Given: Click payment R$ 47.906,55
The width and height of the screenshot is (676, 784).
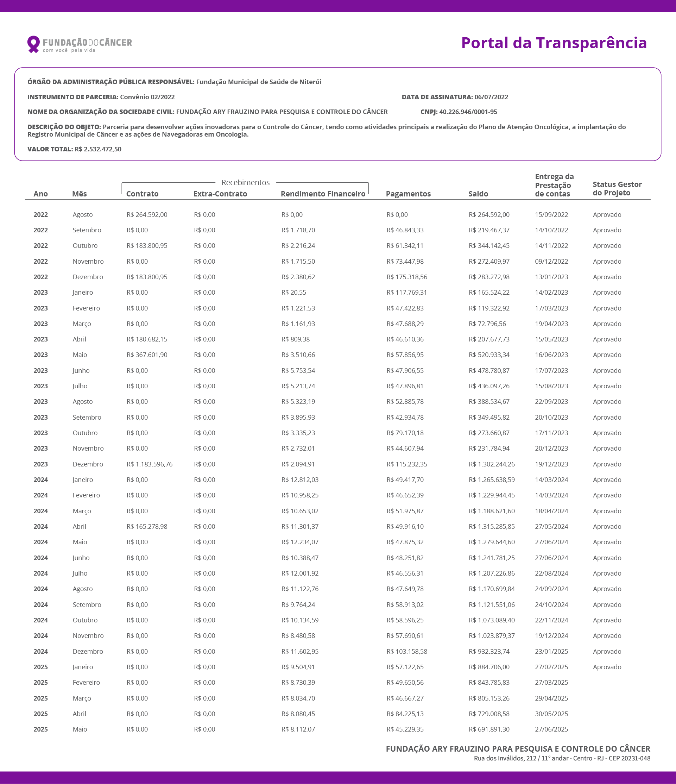Looking at the screenshot, I should (x=405, y=371).
